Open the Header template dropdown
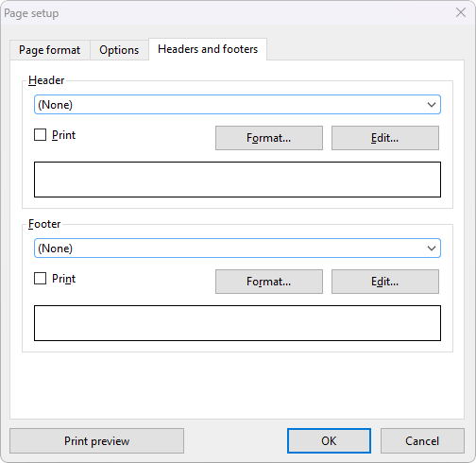This screenshot has height=463, width=476. click(x=237, y=105)
